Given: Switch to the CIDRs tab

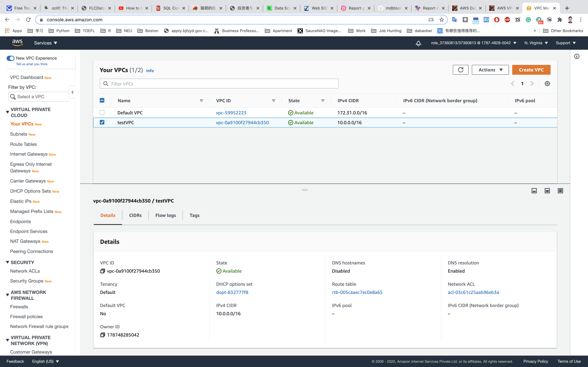Looking at the screenshot, I should coord(135,215).
